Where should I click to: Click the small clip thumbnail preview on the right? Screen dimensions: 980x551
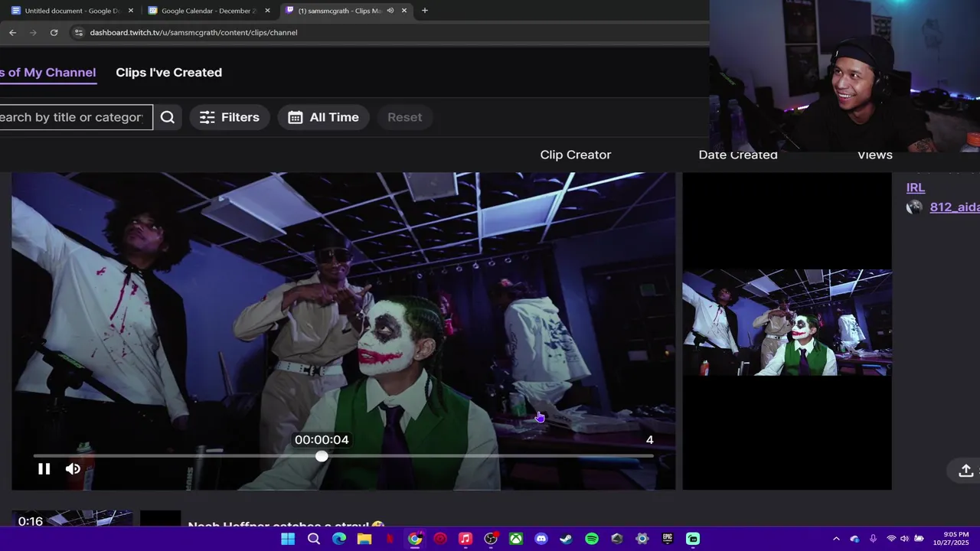point(787,322)
